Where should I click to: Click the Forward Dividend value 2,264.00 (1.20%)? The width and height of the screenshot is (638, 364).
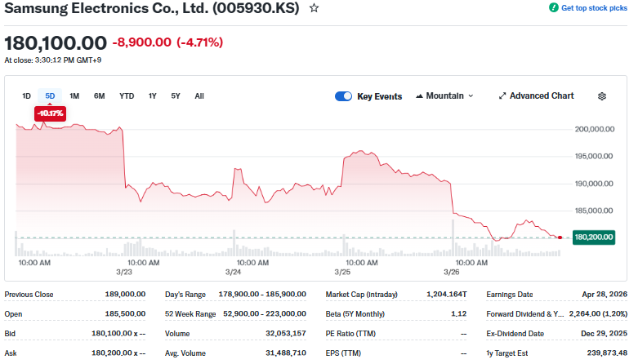(598, 313)
